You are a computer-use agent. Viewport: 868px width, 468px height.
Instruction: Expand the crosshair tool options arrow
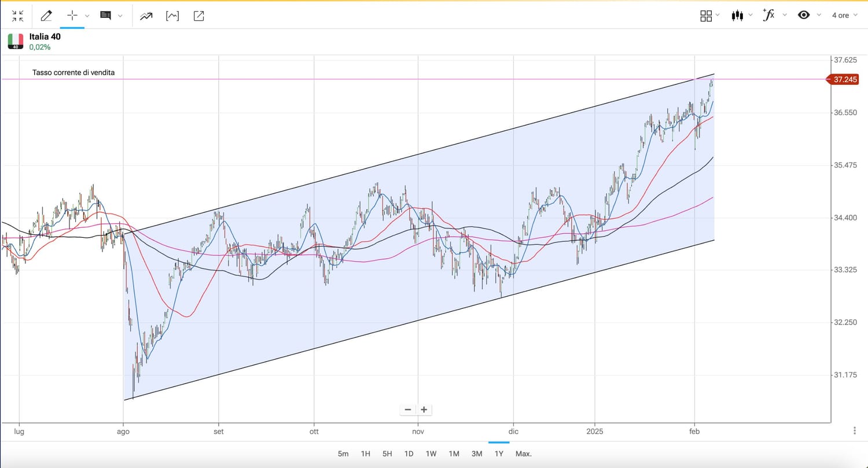(87, 16)
